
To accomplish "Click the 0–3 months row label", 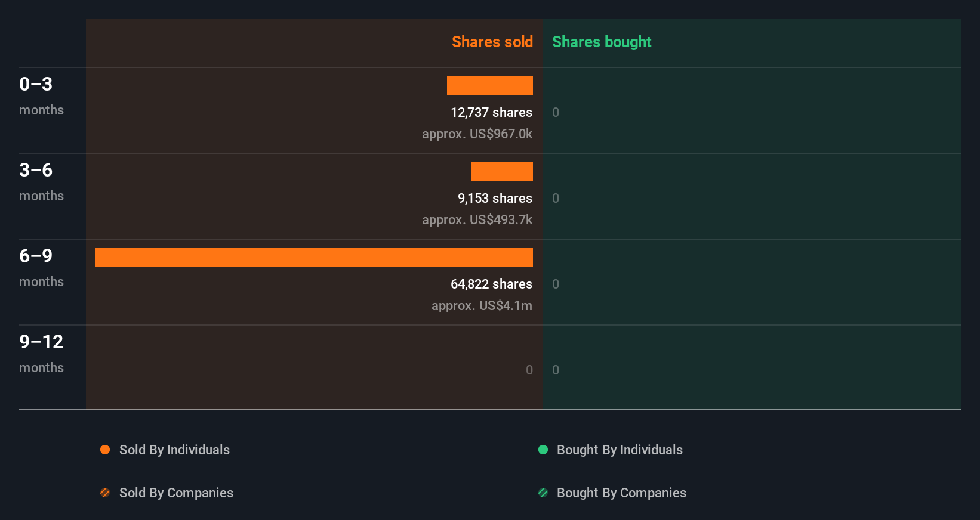I will (41, 96).
